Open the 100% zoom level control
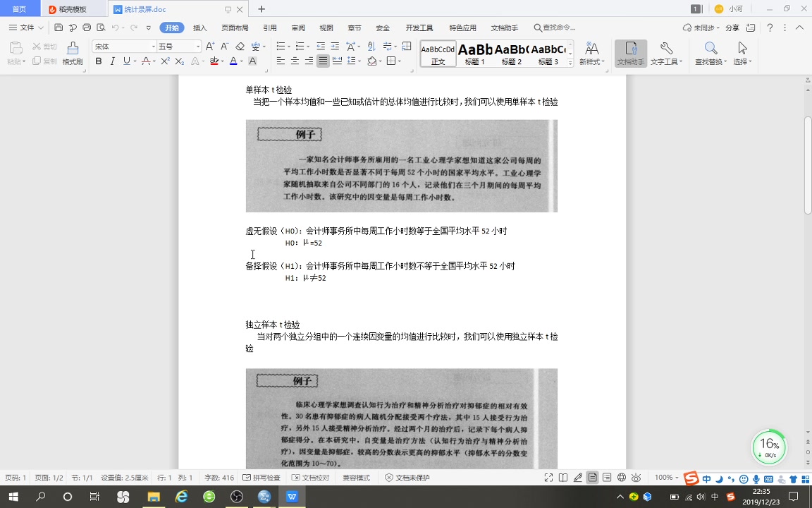Screen dimensions: 812x508 click(663, 478)
